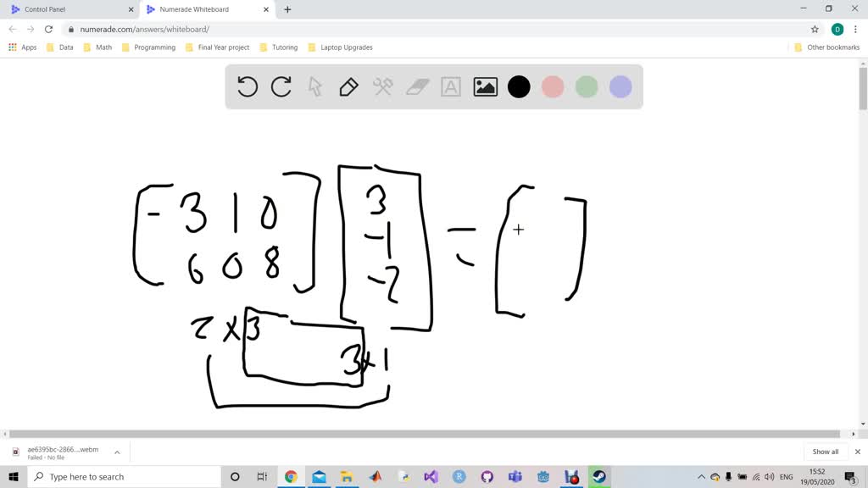The height and width of the screenshot is (488, 868).
Task: Activate the Eraser tool
Action: (x=416, y=86)
